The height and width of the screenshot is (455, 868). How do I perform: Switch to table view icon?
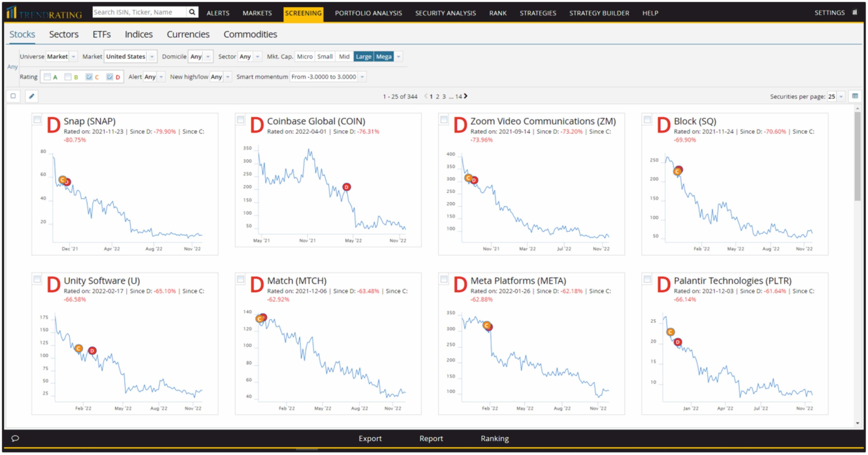click(x=855, y=96)
